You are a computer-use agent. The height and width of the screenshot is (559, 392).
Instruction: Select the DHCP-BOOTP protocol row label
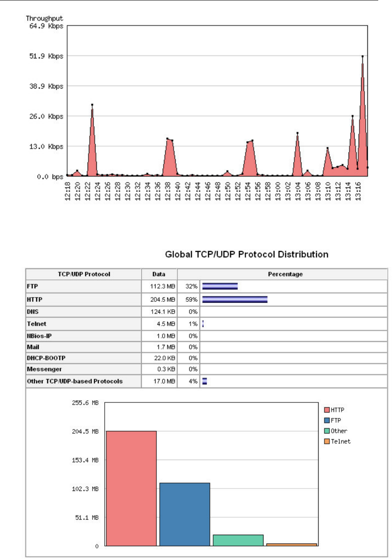tap(46, 358)
